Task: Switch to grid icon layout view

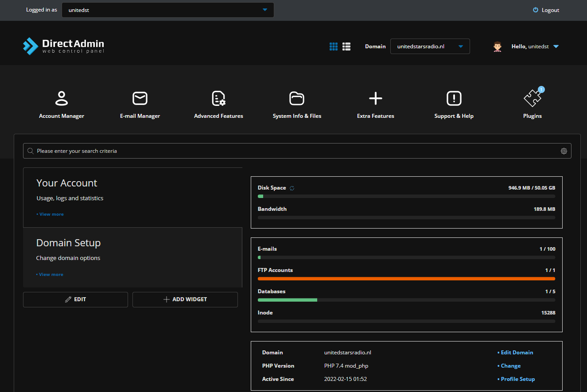Action: pyautogui.click(x=334, y=47)
